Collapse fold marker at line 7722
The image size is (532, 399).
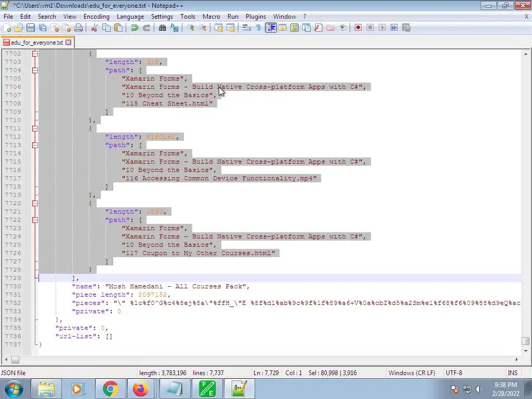(35, 220)
